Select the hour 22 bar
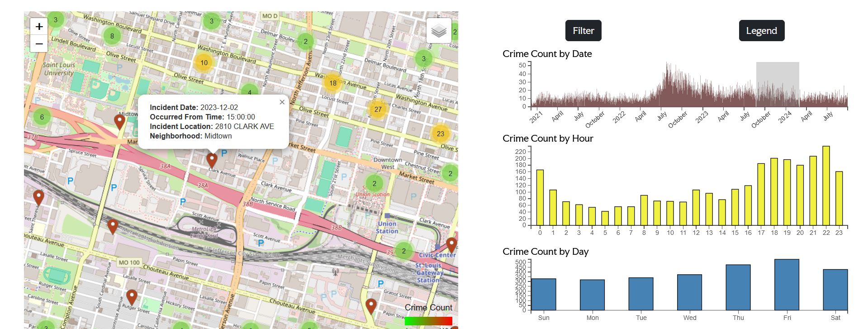Viewport: 868px width, 329px height. pos(826,186)
